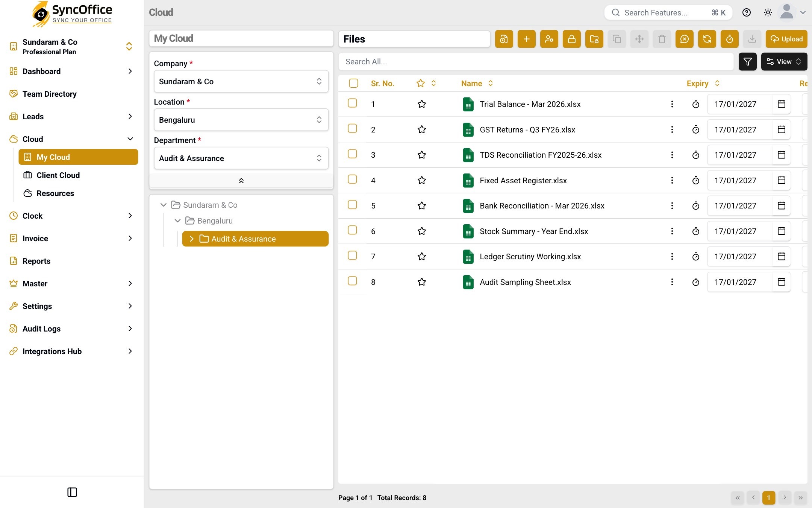Click the move arrows toolbar icon
This screenshot has width=812, height=508.
point(639,39)
